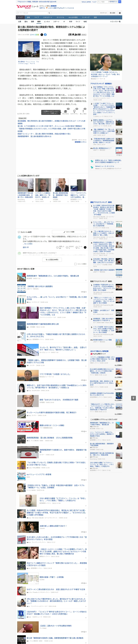Viewport: 138px width, 644px height.
Task: Open the Yahoo!ニュース オリジナル pinned link
Action: tap(104, 166)
